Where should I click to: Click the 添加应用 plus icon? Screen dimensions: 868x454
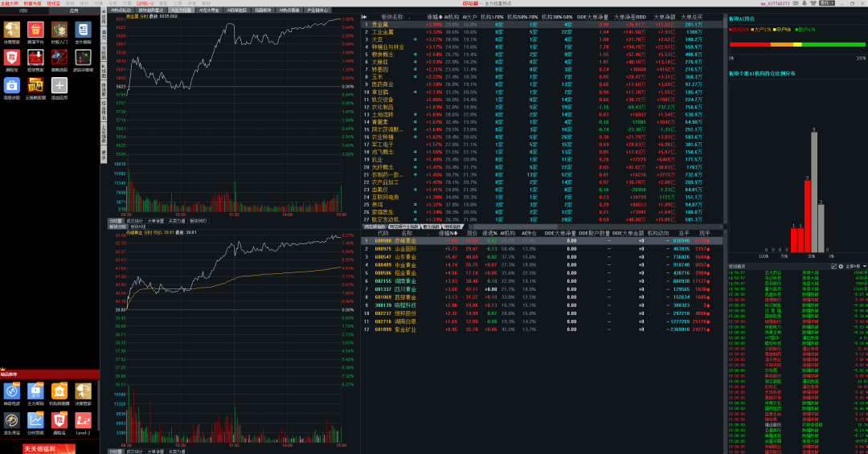point(59,84)
